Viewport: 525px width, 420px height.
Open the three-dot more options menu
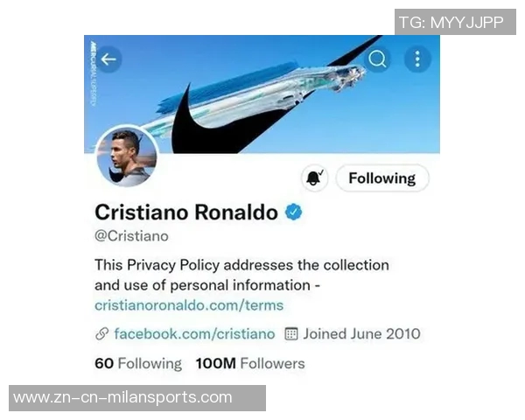417,59
